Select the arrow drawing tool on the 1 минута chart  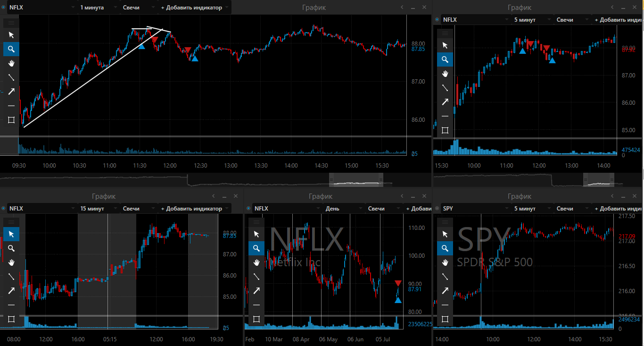point(11,92)
